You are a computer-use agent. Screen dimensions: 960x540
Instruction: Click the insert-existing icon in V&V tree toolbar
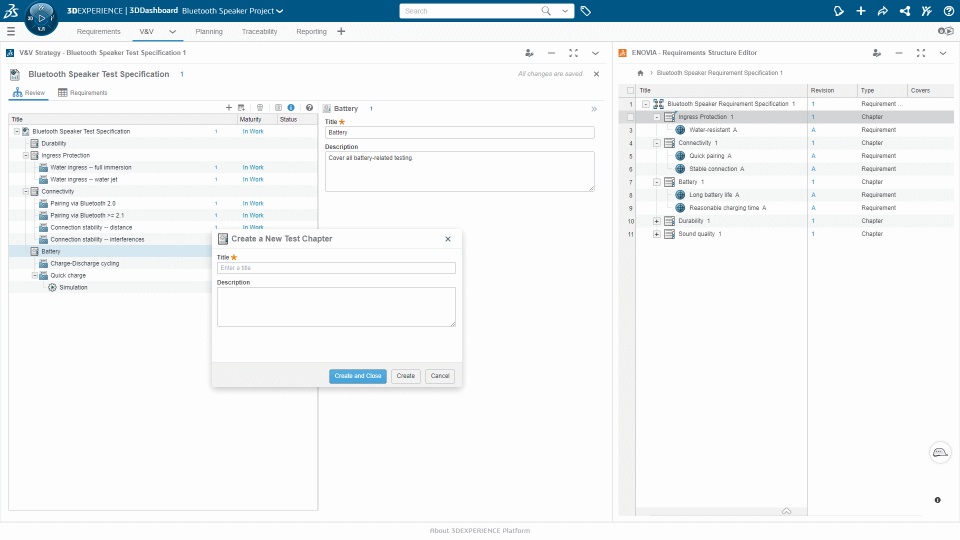point(241,108)
